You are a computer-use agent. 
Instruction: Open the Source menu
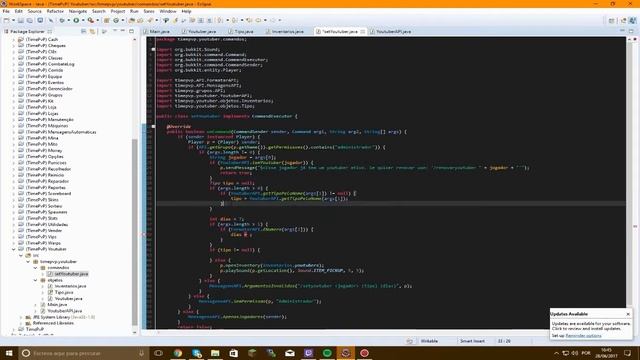point(34,11)
